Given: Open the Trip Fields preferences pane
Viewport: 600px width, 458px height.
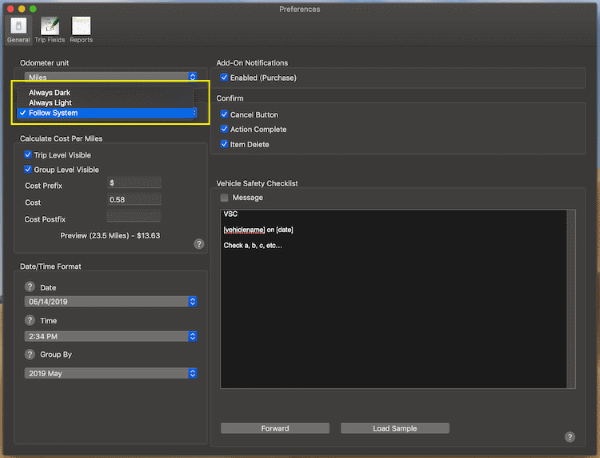Looking at the screenshot, I should (48, 29).
